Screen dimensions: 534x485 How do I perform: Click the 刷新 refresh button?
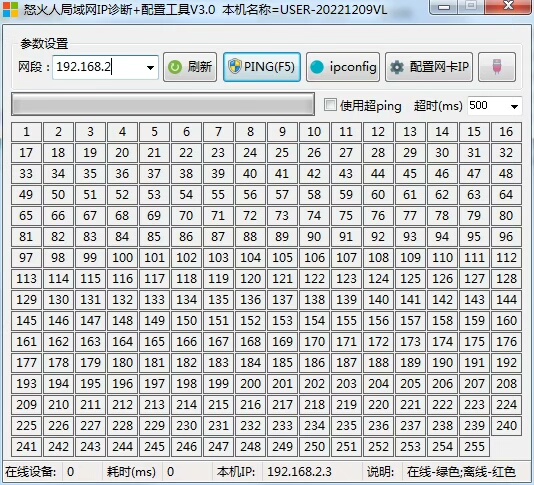tap(190, 67)
